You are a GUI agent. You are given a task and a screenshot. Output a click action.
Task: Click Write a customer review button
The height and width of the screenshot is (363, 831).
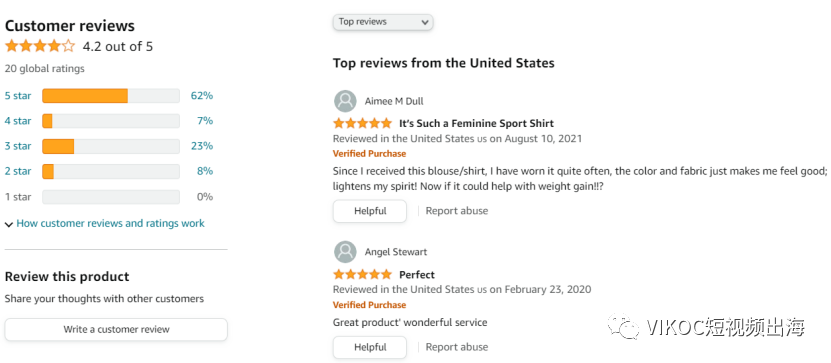(116, 330)
